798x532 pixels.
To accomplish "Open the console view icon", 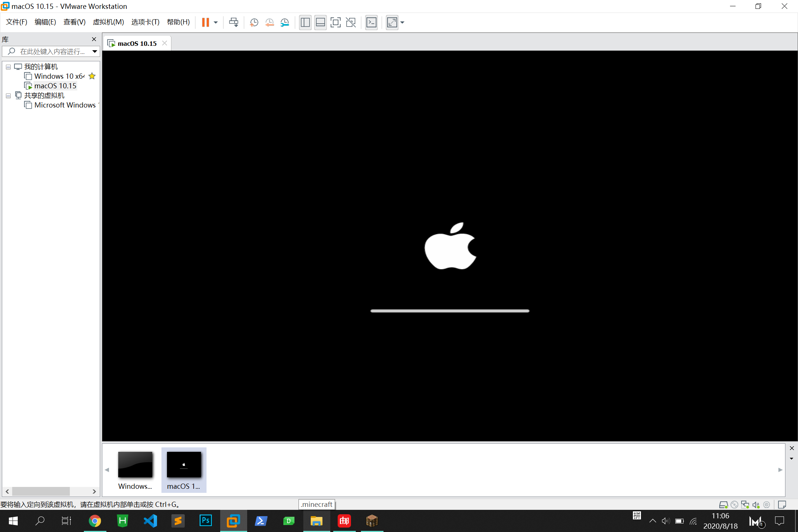I will 371,23.
